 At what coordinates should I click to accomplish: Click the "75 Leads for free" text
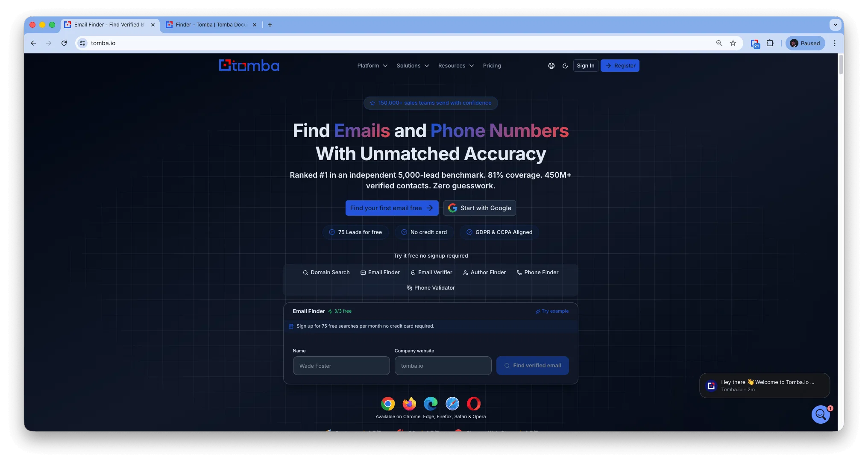(x=360, y=232)
